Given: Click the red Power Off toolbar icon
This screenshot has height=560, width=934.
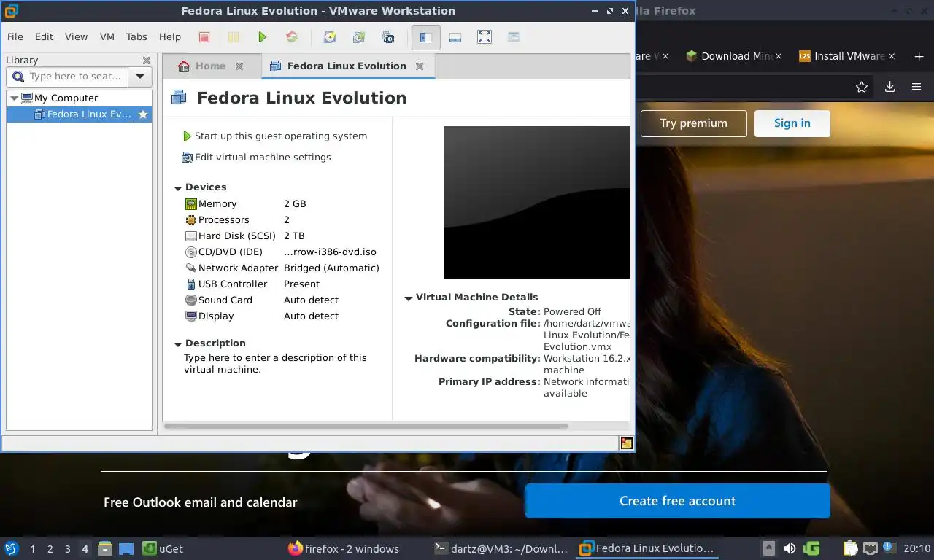Looking at the screenshot, I should [204, 37].
